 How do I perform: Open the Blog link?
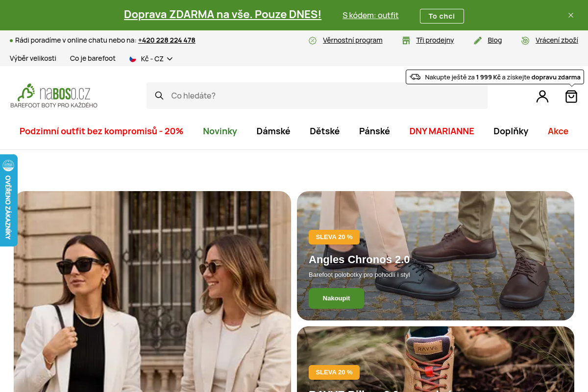pyautogui.click(x=495, y=40)
